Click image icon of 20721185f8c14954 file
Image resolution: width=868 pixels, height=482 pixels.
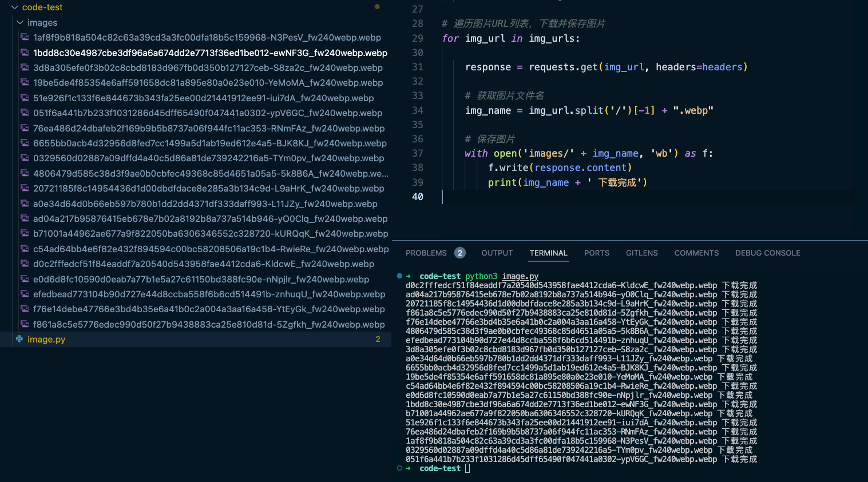(x=25, y=188)
